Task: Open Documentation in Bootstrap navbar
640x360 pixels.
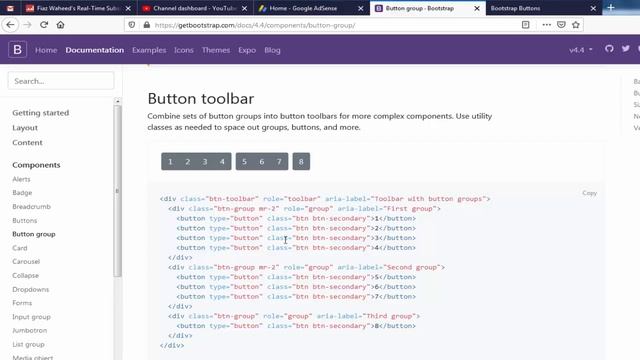Action: (95, 50)
